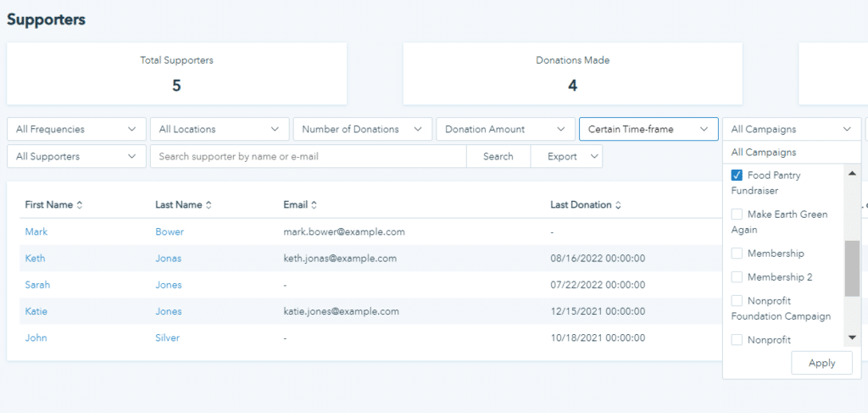868x413 pixels.
Task: Open supporter Sarah profile link
Action: pyautogui.click(x=37, y=285)
